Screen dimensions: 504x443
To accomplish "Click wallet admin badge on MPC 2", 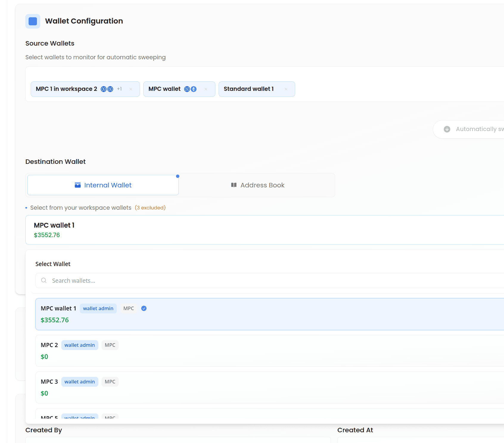I will [80, 345].
